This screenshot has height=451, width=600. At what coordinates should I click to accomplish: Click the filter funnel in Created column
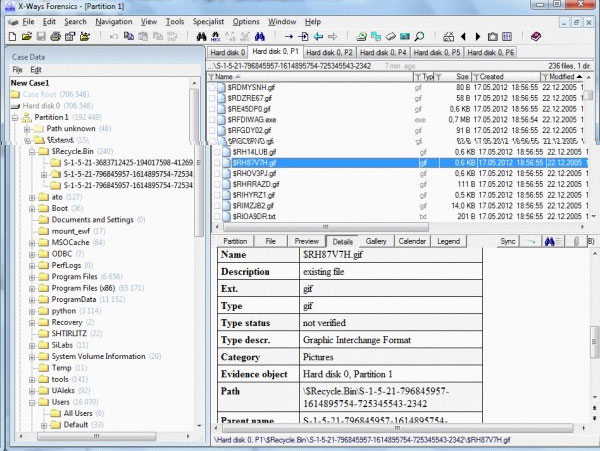[x=476, y=77]
